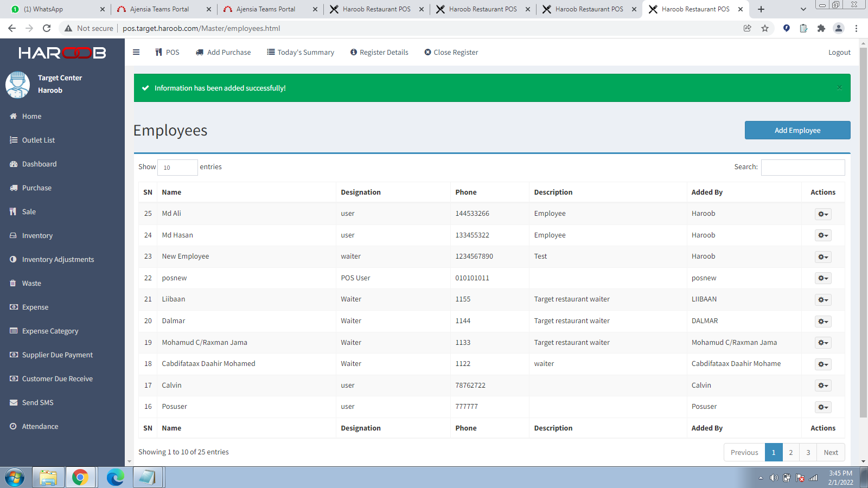868x488 pixels.
Task: Click phone number 1234567890
Action: pyautogui.click(x=474, y=256)
